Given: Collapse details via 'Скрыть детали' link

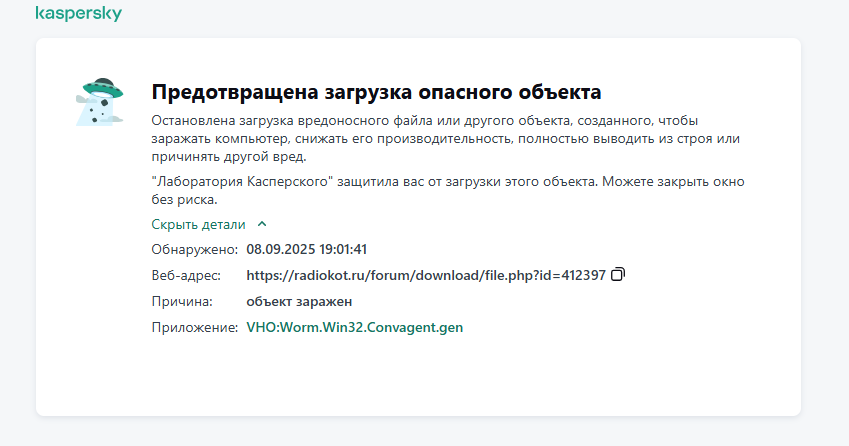Looking at the screenshot, I should (x=198, y=224).
